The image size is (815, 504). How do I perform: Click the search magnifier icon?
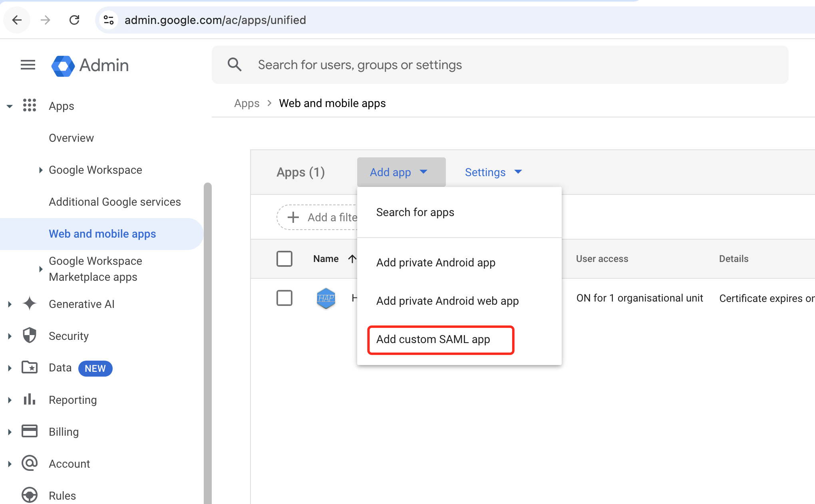click(x=235, y=65)
